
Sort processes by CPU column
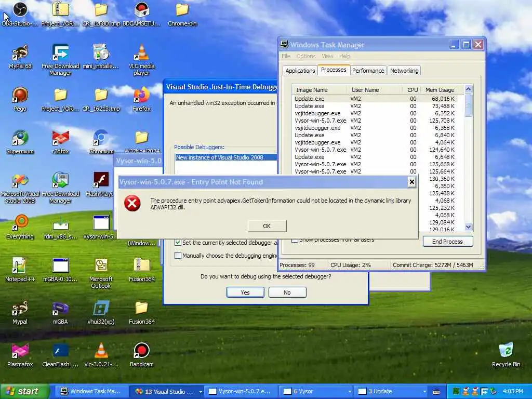click(x=412, y=90)
